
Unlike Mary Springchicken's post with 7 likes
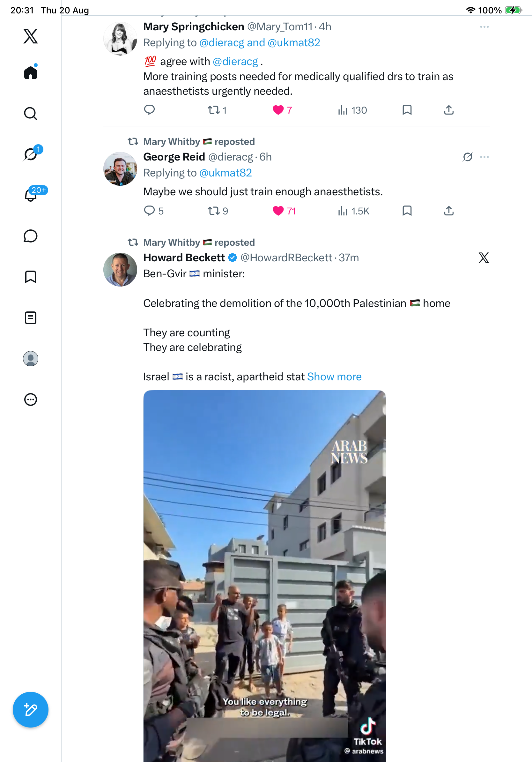[x=278, y=110]
